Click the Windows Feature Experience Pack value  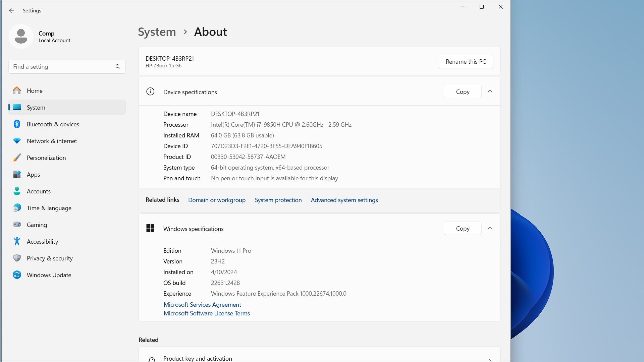pyautogui.click(x=279, y=294)
